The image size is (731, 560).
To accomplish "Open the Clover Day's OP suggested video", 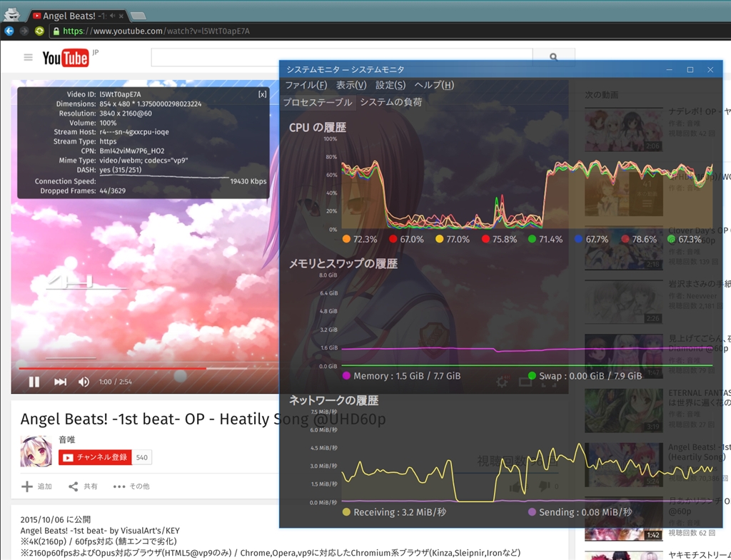I will pos(624,248).
